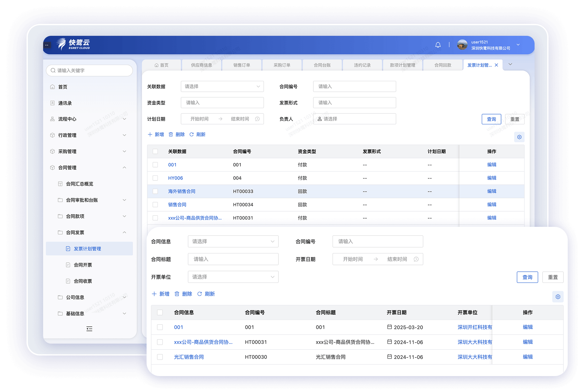Open the 负责人 person selector
Screen dimensions: 581x392
click(x=355, y=119)
